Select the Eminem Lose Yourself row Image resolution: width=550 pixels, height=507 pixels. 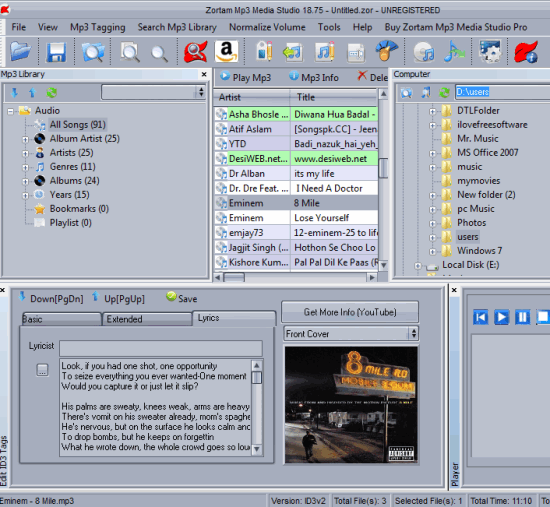pyautogui.click(x=296, y=218)
